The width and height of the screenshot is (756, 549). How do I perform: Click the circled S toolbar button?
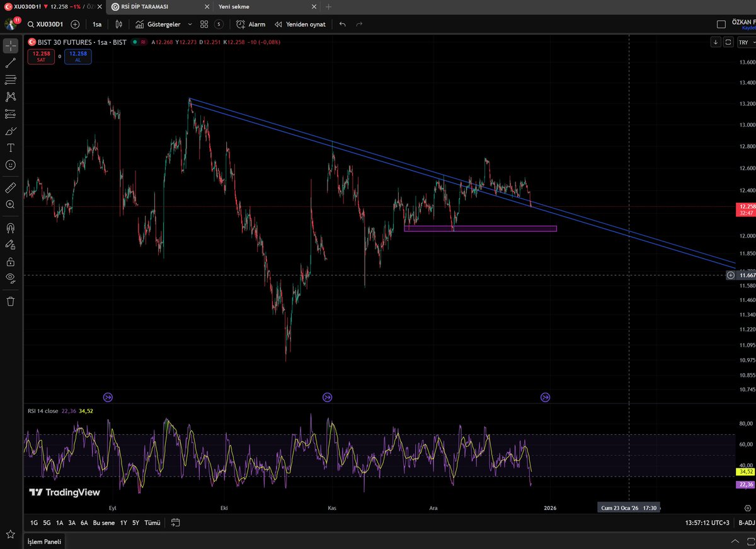click(x=219, y=24)
